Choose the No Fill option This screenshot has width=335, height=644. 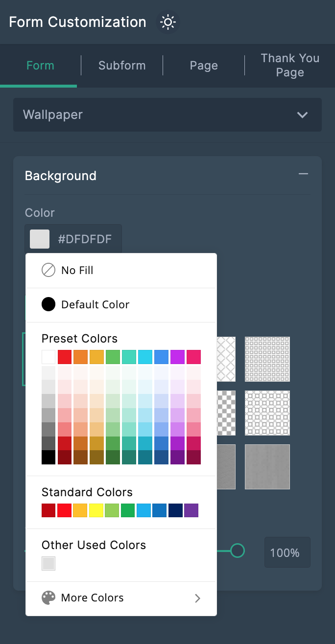[x=77, y=271]
